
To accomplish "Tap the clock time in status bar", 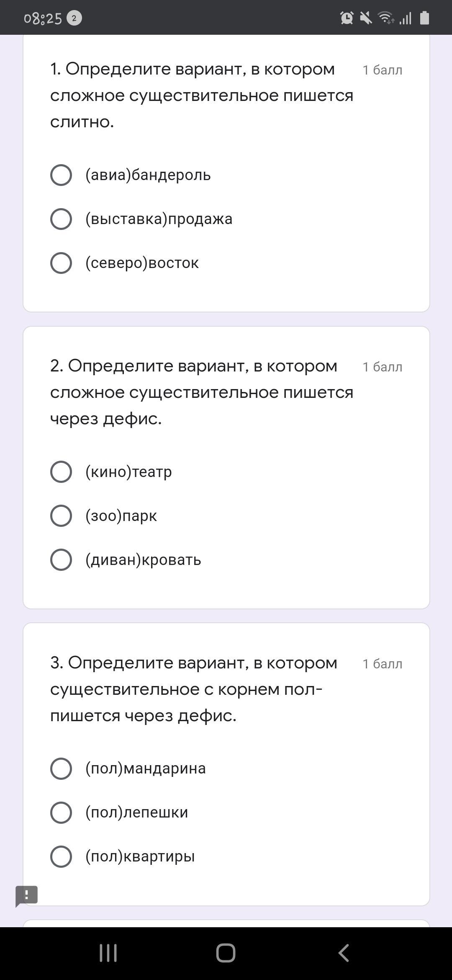I will (43, 18).
